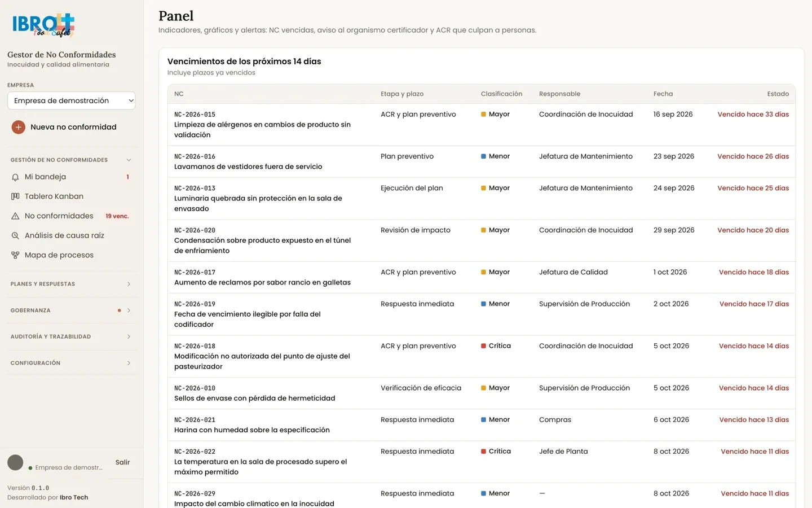Screen dimensions: 812x508
Task: Select NC-2026-013 Luminaria quebrada entry
Action: click(x=482, y=199)
